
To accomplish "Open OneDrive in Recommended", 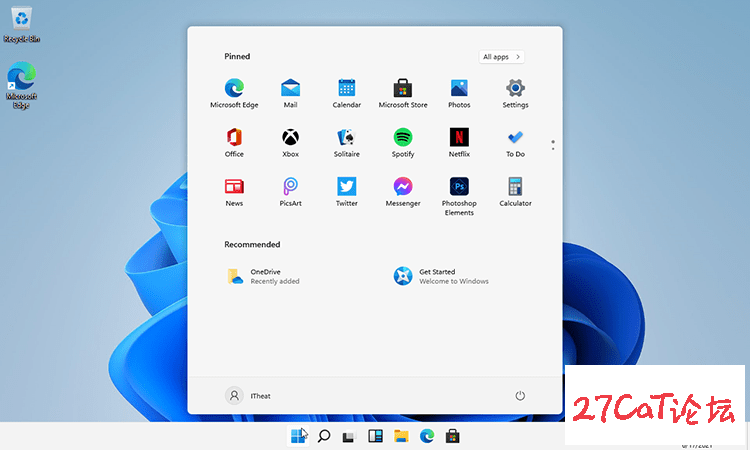I will tap(264, 276).
